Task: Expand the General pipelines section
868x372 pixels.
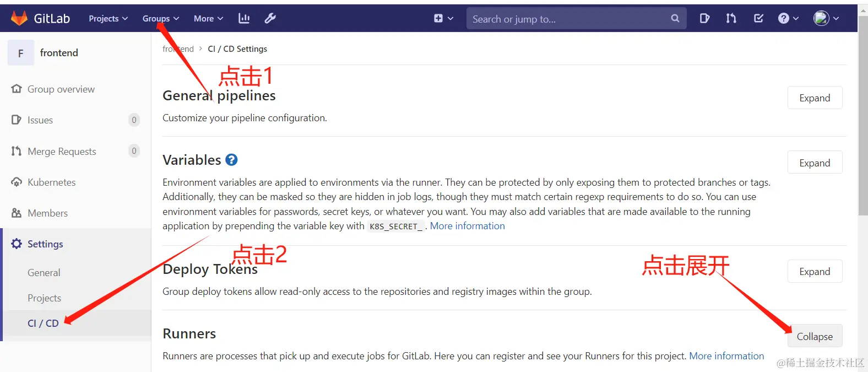Action: (x=815, y=98)
